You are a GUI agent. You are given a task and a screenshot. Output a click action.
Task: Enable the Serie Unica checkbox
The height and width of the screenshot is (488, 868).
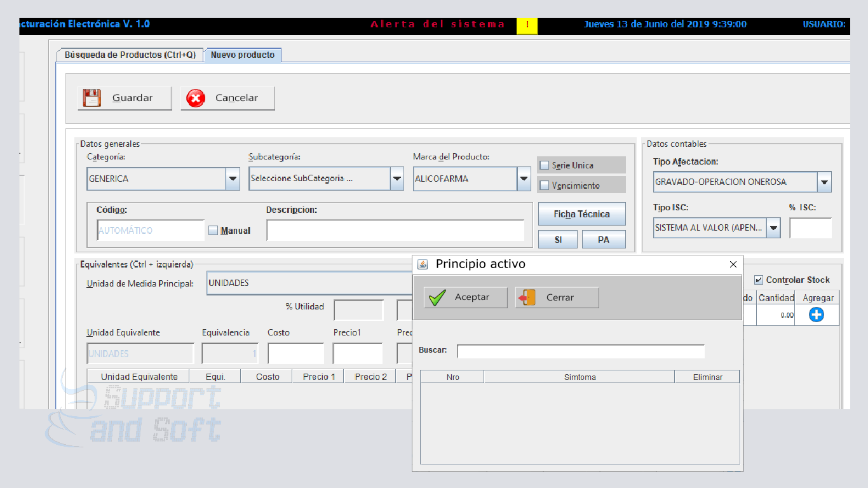pyautogui.click(x=544, y=165)
